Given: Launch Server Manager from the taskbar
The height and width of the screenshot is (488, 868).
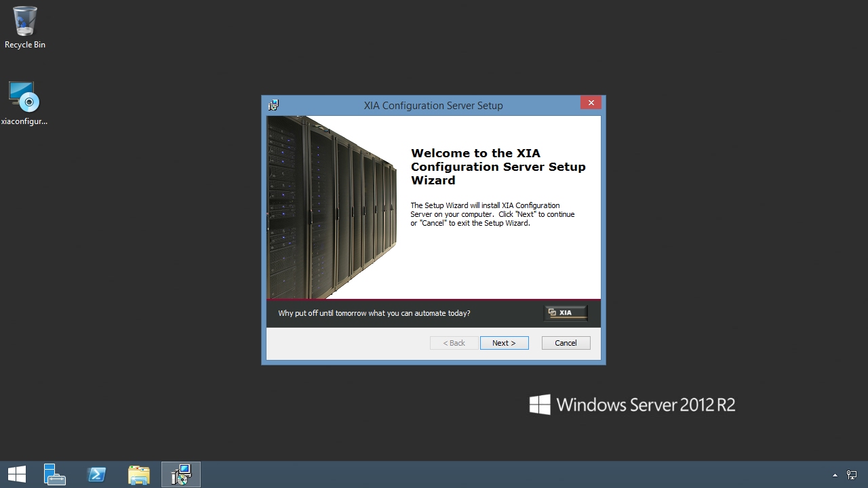Looking at the screenshot, I should click(54, 474).
